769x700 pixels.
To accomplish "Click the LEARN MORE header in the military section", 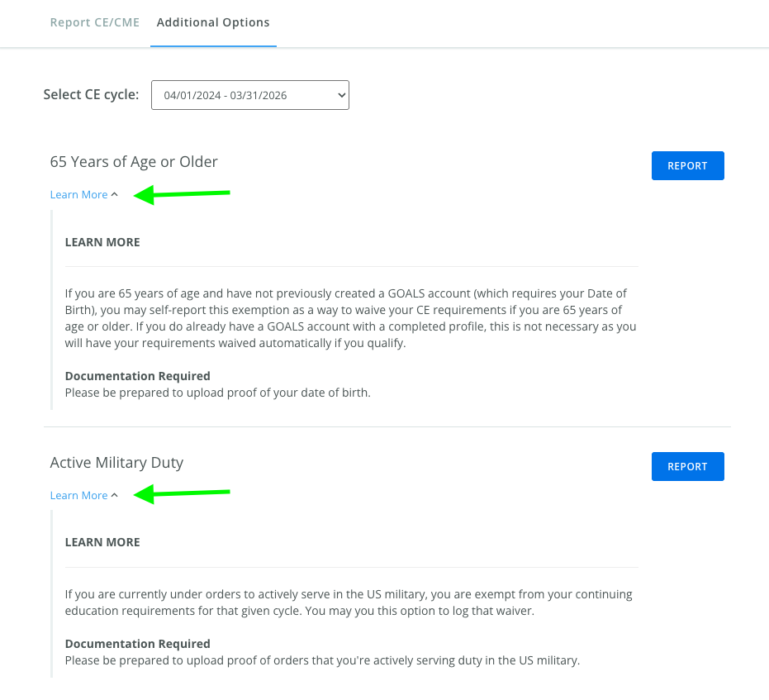I will (102, 543).
